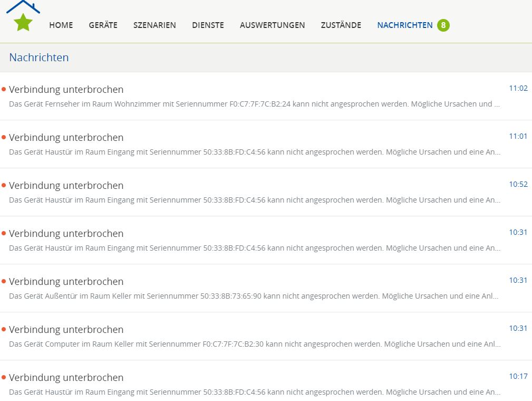Open the Computer im Raum Keller message text
The image size is (532, 401).
click(254, 344)
